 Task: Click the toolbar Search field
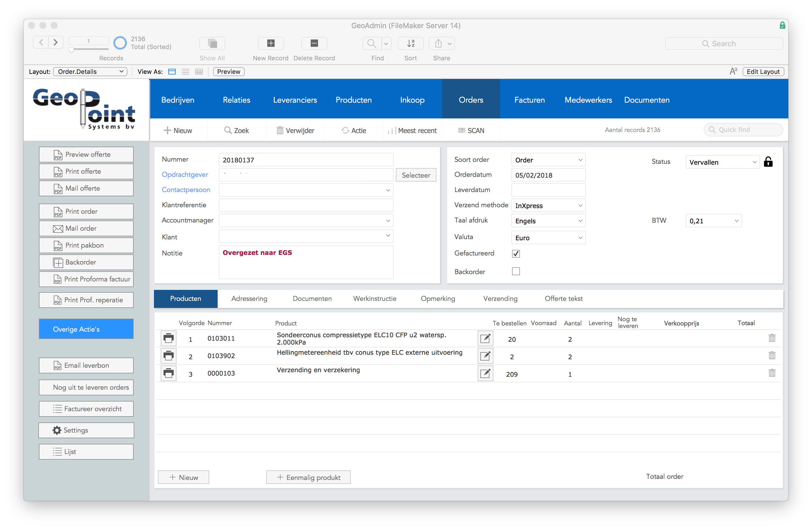[724, 44]
